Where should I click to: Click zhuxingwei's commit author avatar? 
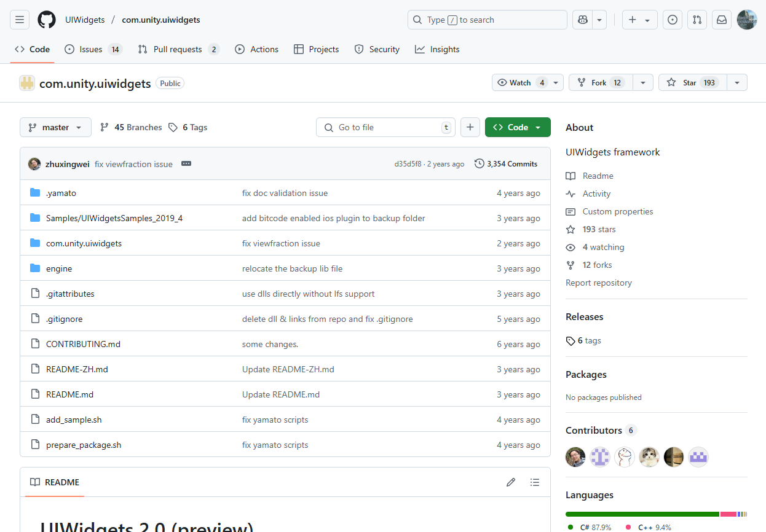34,164
